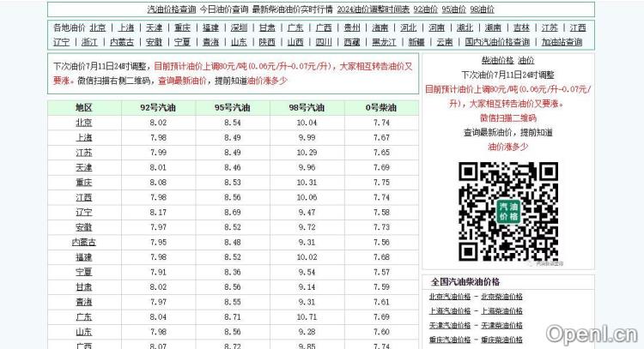Select 广东's 98号 price 10.71
The height and width of the screenshot is (349, 644).
click(307, 317)
